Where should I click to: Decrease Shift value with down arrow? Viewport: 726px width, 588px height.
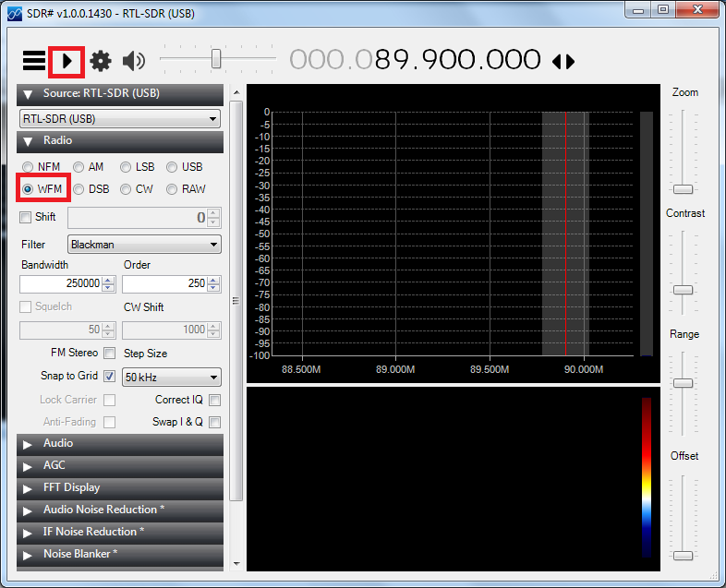pyautogui.click(x=213, y=222)
